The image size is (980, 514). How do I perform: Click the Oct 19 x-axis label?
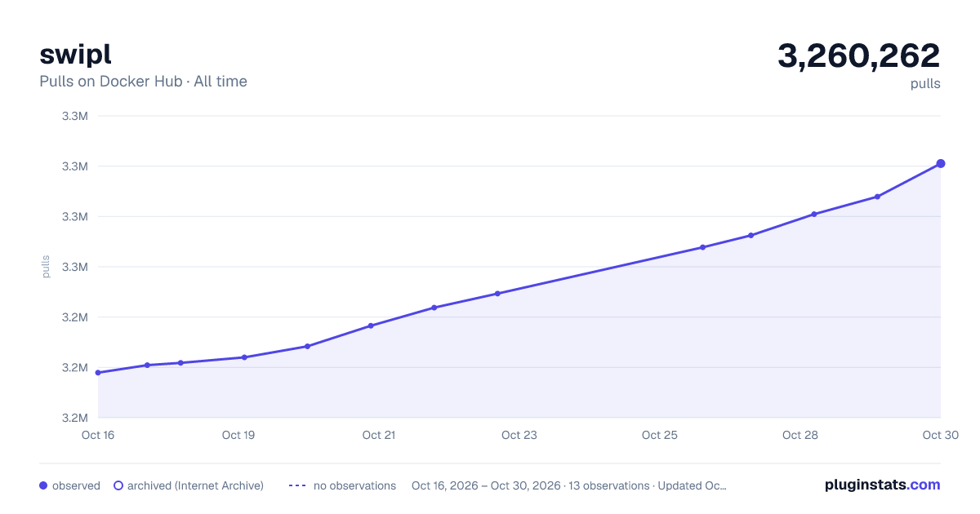pos(238,435)
